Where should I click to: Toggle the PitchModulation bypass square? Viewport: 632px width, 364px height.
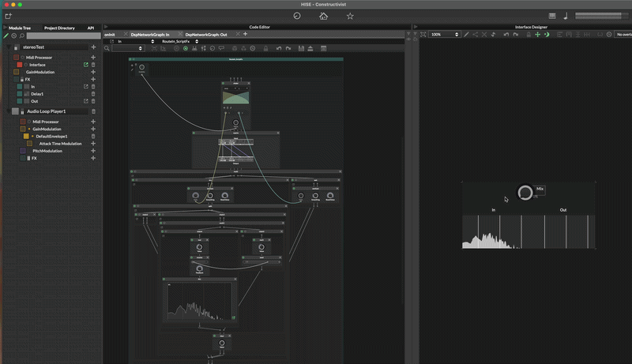coord(24,151)
